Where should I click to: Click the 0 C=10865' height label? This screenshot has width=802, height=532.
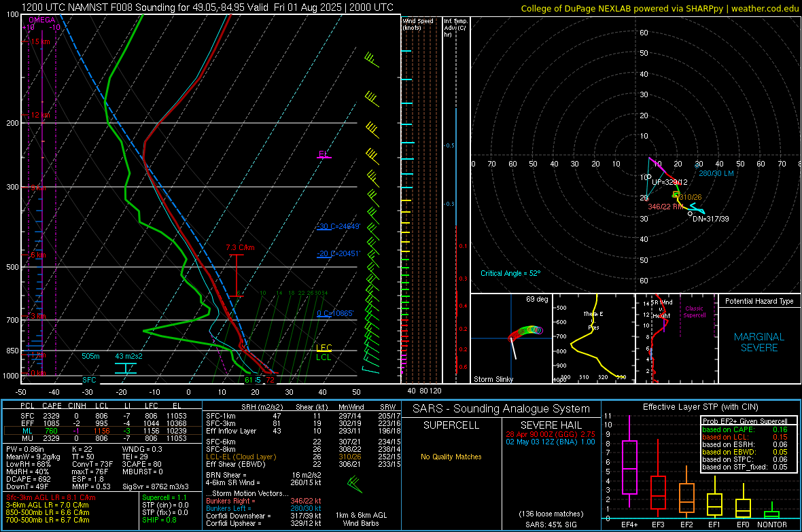335,314
